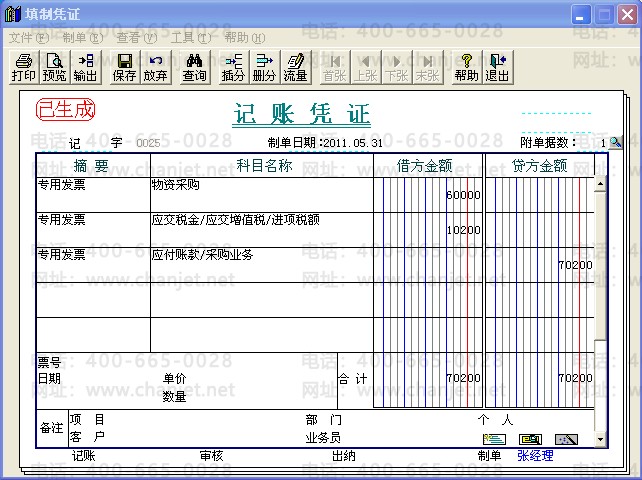Screen dimensions: 642x480
Task: Insert an entry line with 插分
Action: click(x=233, y=67)
